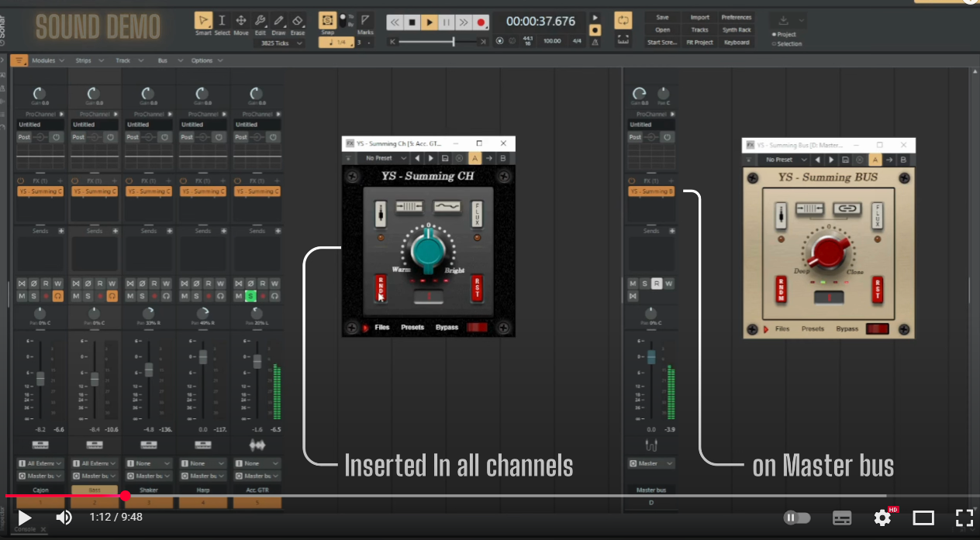Click the red Deep/Close knob
The width and height of the screenshot is (980, 540).
tap(829, 253)
